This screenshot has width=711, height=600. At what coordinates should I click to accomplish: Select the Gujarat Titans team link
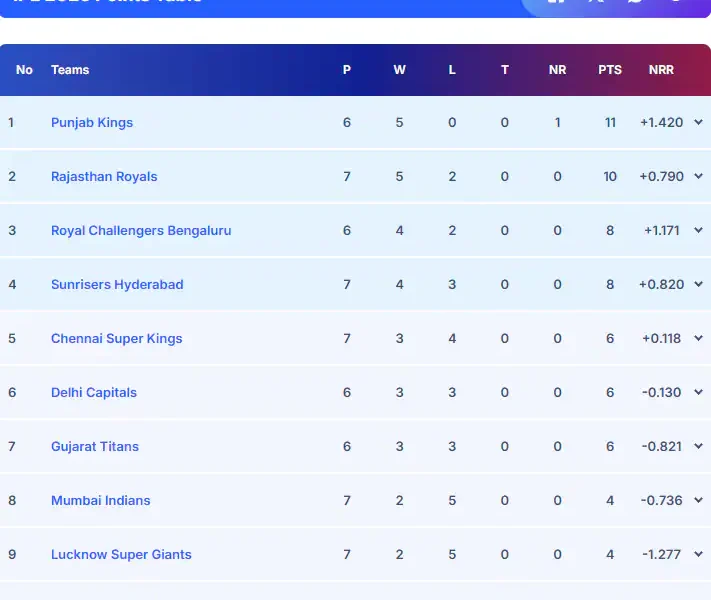click(x=95, y=446)
